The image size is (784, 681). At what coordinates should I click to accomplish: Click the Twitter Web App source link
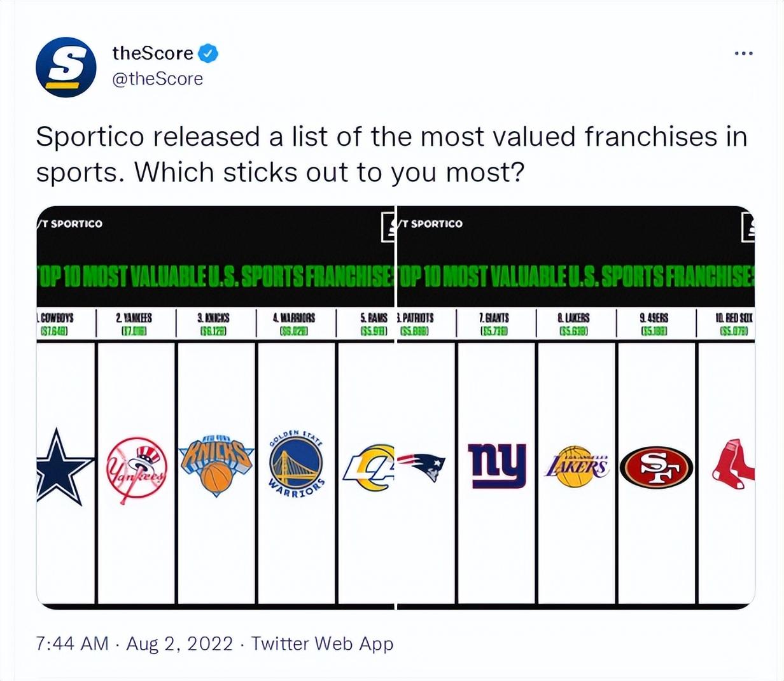(x=322, y=643)
